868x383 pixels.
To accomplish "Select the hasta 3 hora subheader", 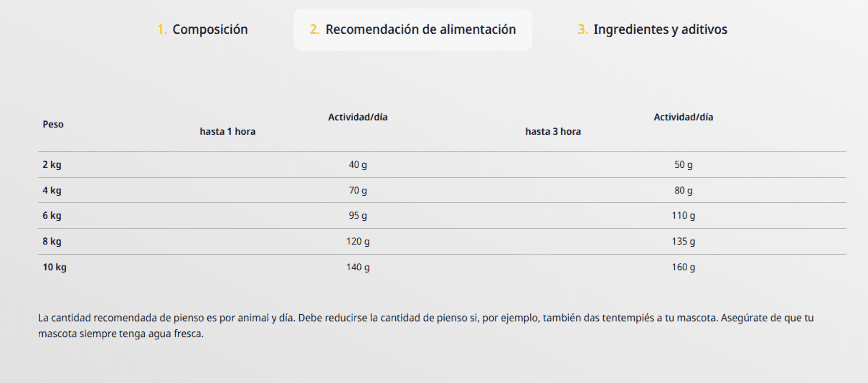I will [553, 131].
